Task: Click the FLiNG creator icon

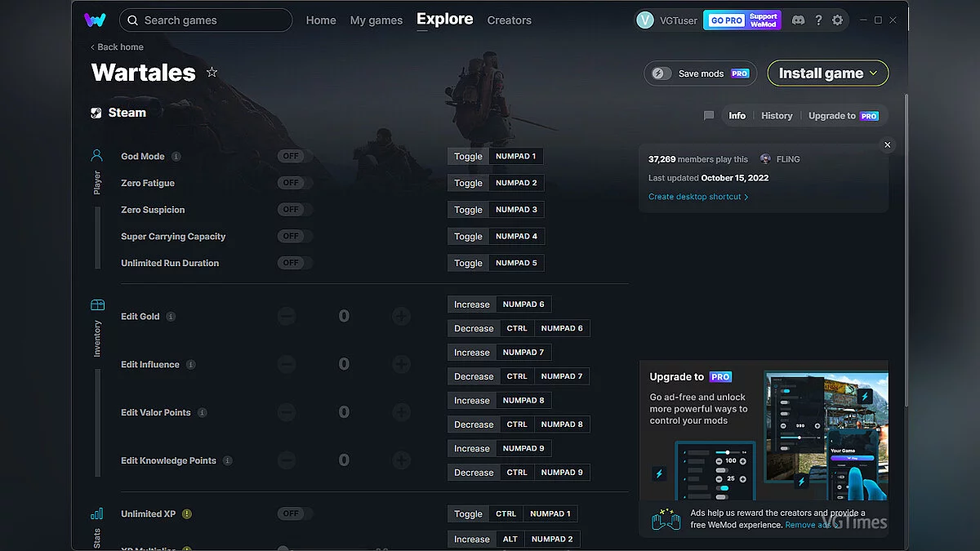Action: tap(764, 158)
